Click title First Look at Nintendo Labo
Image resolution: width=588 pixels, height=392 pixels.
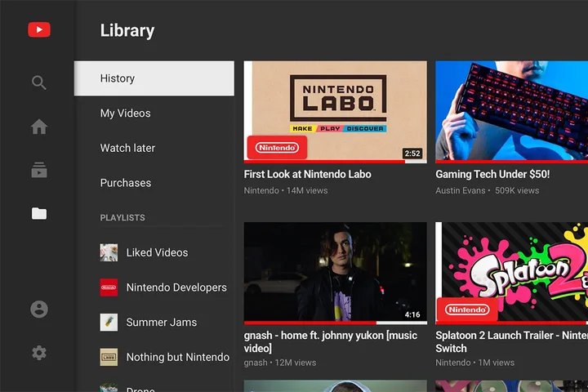click(308, 175)
